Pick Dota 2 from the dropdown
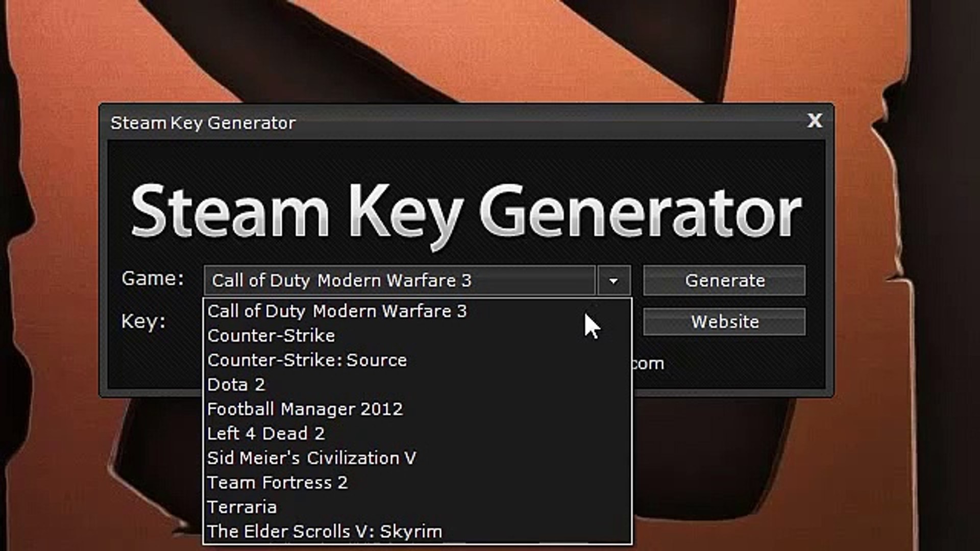Viewport: 980px width, 551px height. (236, 385)
